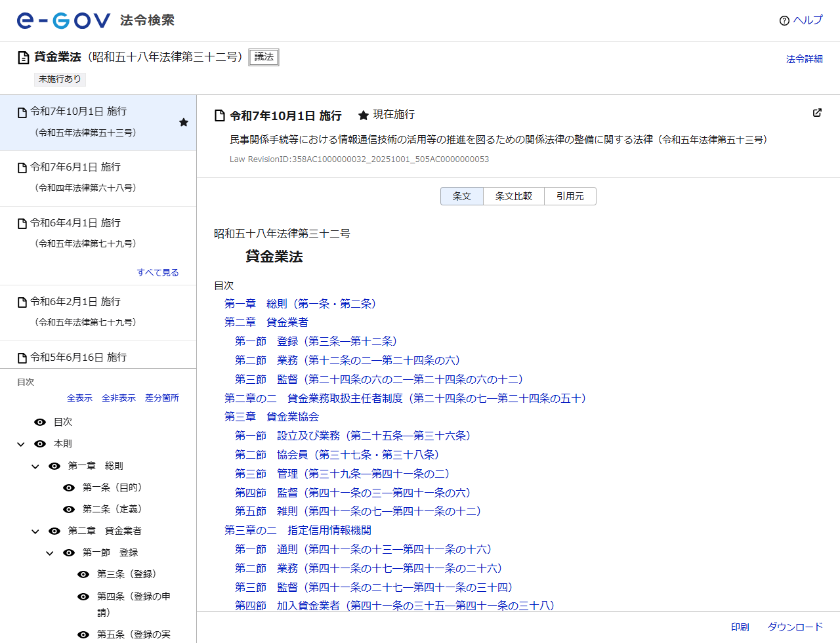Click the star icon beside 現在施行

[x=363, y=115]
